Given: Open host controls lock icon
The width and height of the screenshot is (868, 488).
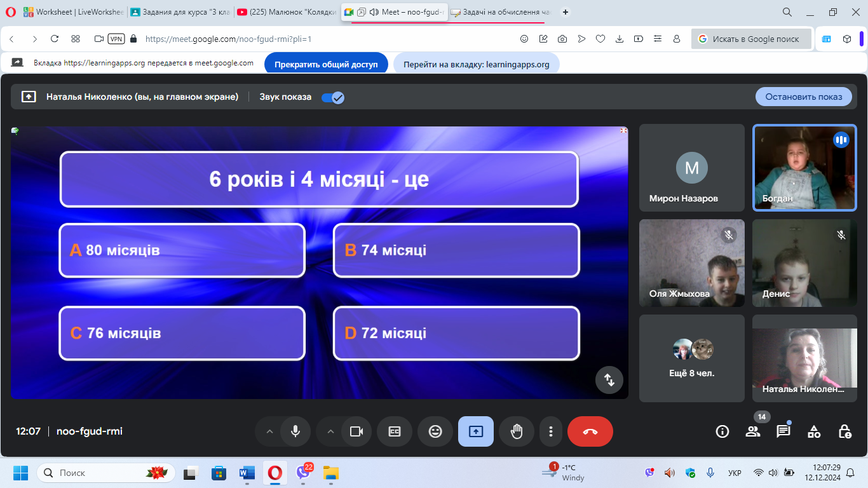Looking at the screenshot, I should tap(844, 431).
